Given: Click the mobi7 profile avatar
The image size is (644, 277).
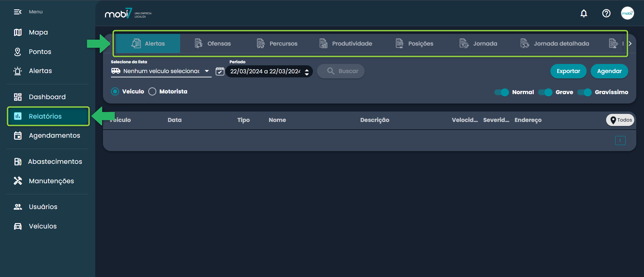Looking at the screenshot, I should point(627,13).
